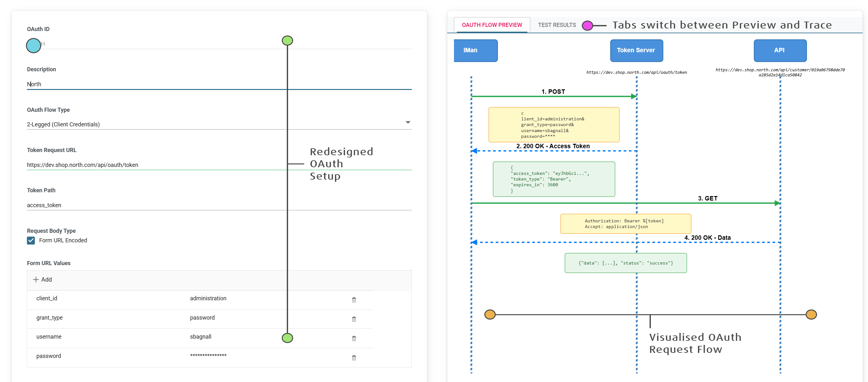The width and height of the screenshot is (868, 382).
Task: Click the yellow POST request body box
Action: tap(554, 125)
